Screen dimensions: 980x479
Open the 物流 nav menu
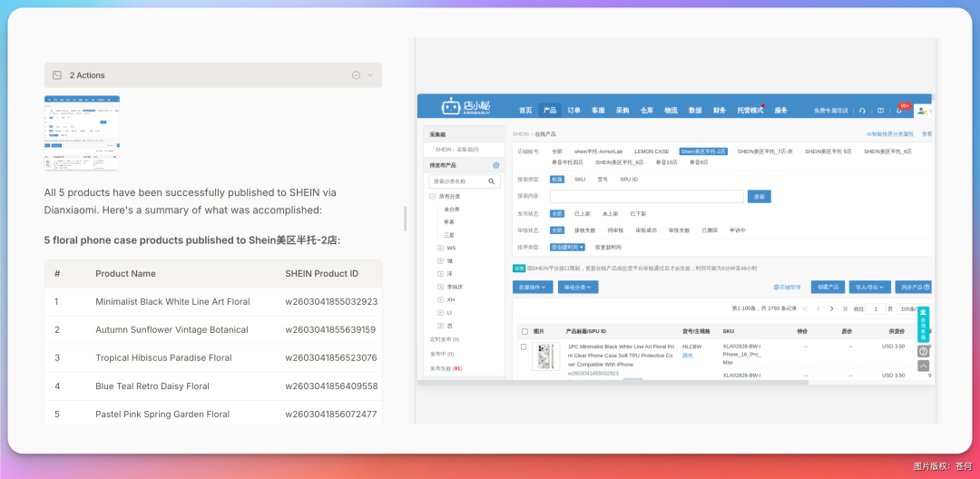click(671, 111)
